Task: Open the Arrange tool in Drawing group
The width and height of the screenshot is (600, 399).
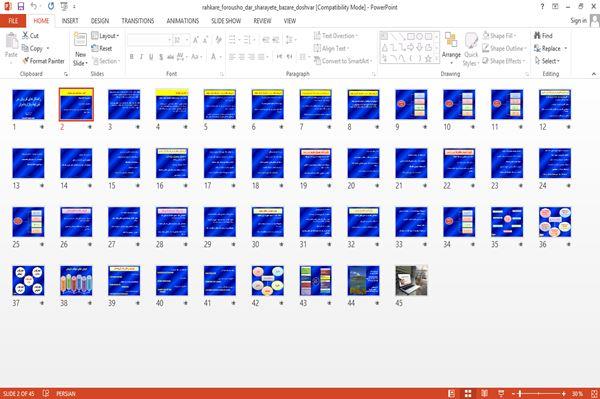Action: 452,49
